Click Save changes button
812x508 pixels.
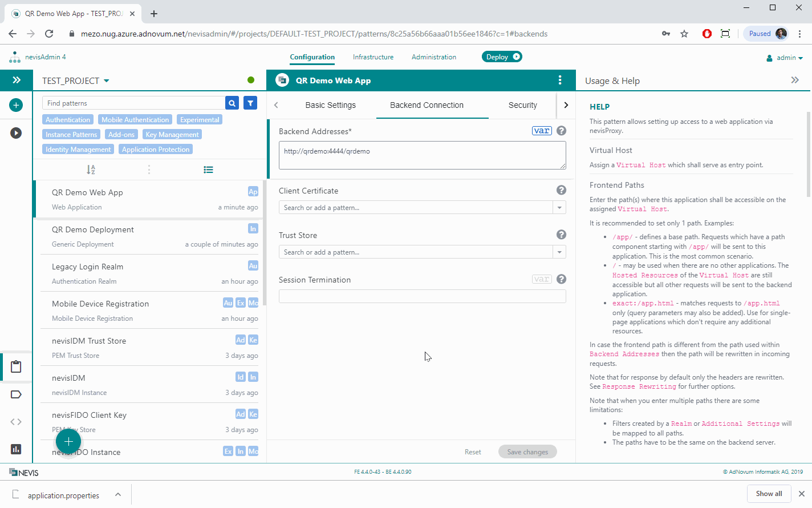527,451
